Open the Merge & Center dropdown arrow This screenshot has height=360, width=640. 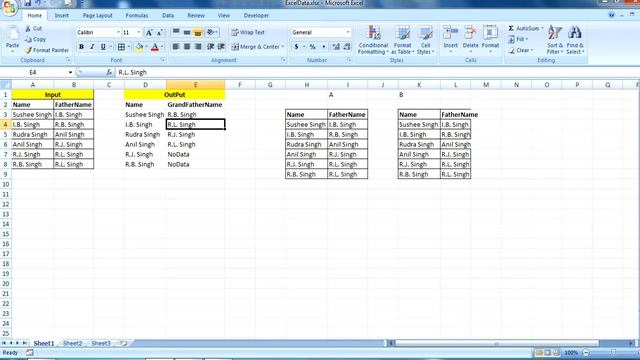click(x=282, y=47)
